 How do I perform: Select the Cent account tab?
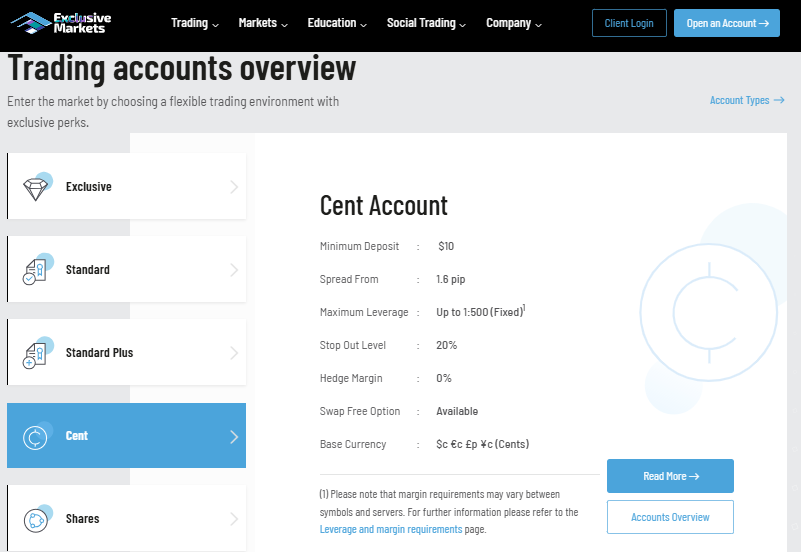(x=127, y=436)
